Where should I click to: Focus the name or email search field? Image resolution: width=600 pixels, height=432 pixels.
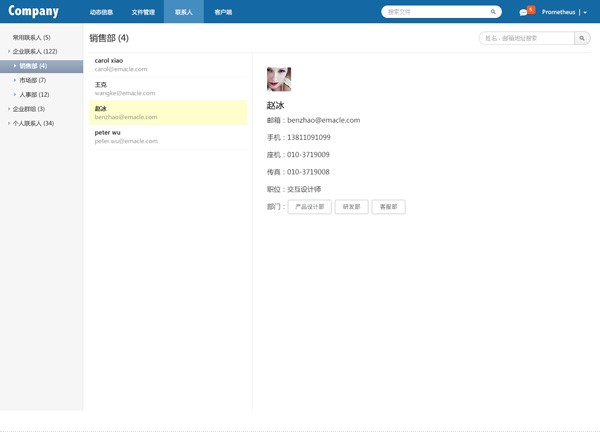[x=527, y=38]
